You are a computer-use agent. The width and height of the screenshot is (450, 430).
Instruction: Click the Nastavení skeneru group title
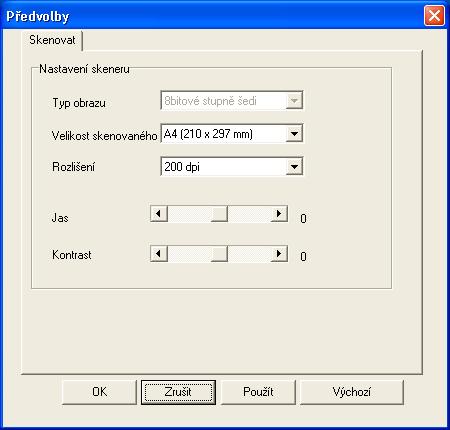pyautogui.click(x=84, y=69)
